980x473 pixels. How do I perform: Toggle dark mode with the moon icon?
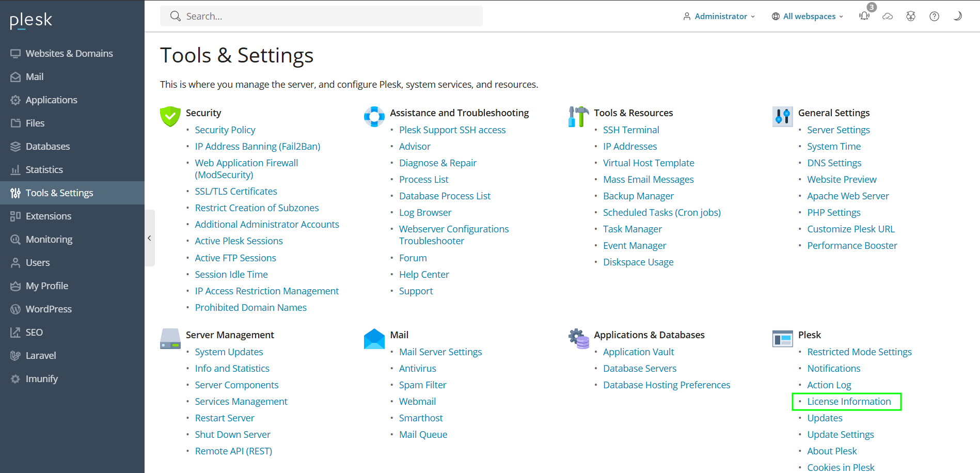[957, 16]
